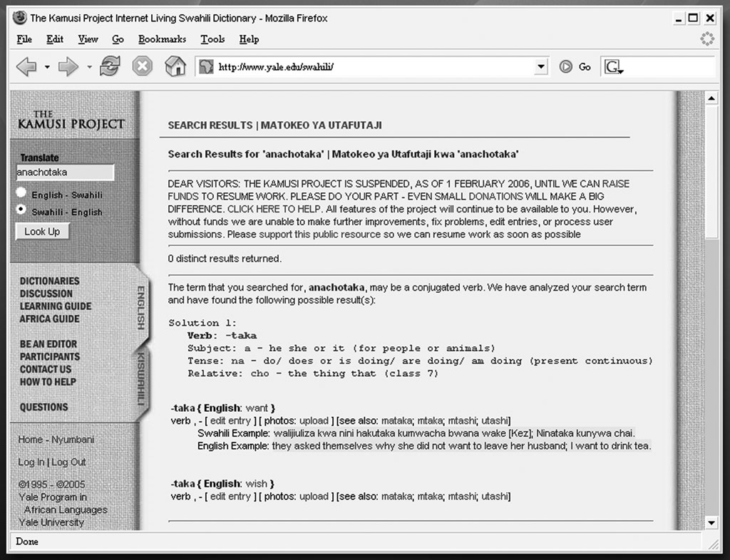Image resolution: width=730 pixels, height=560 pixels.
Task: Open the Go menu
Action: click(118, 39)
